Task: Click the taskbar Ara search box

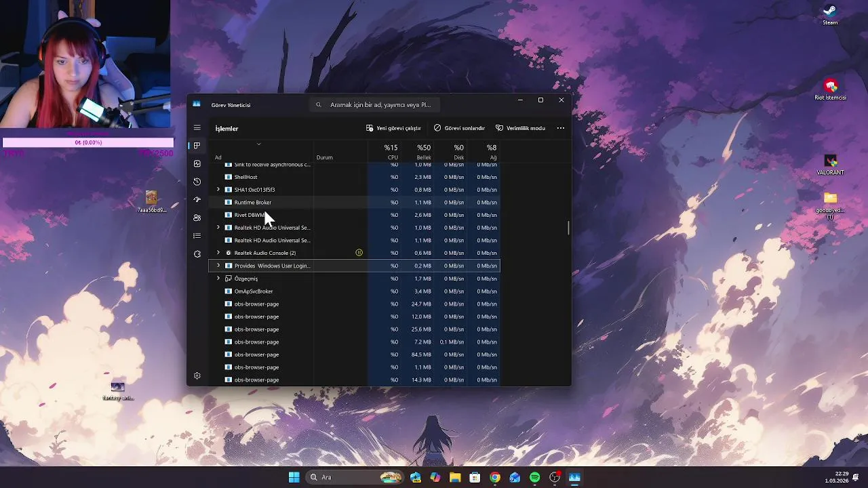Action: tap(355, 477)
